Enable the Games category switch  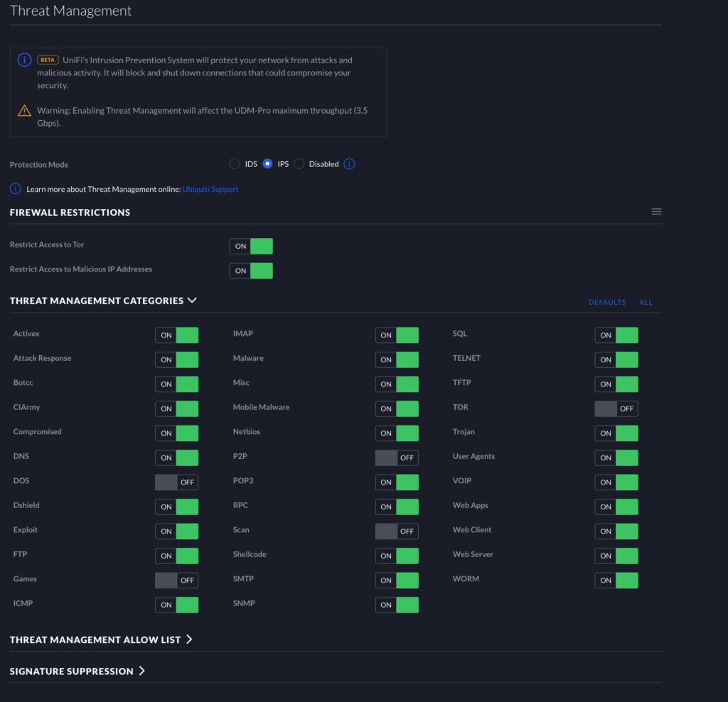[x=176, y=580]
